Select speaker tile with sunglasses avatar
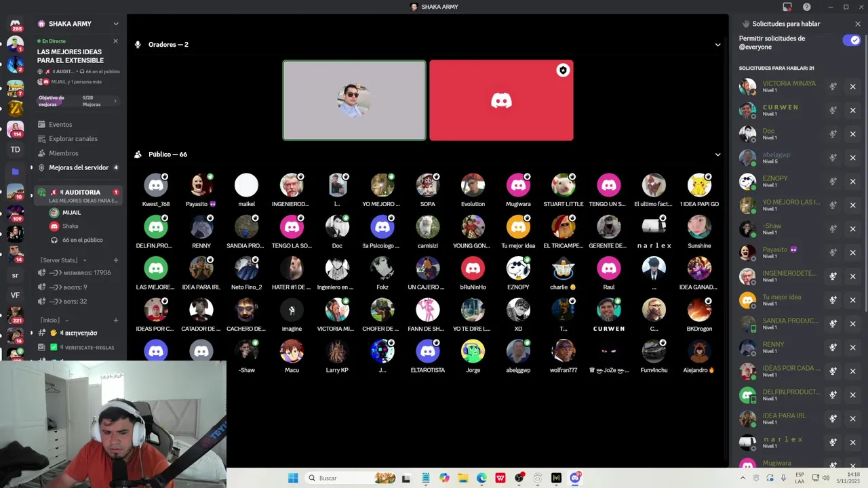Image resolution: width=868 pixels, height=488 pixels. click(354, 100)
